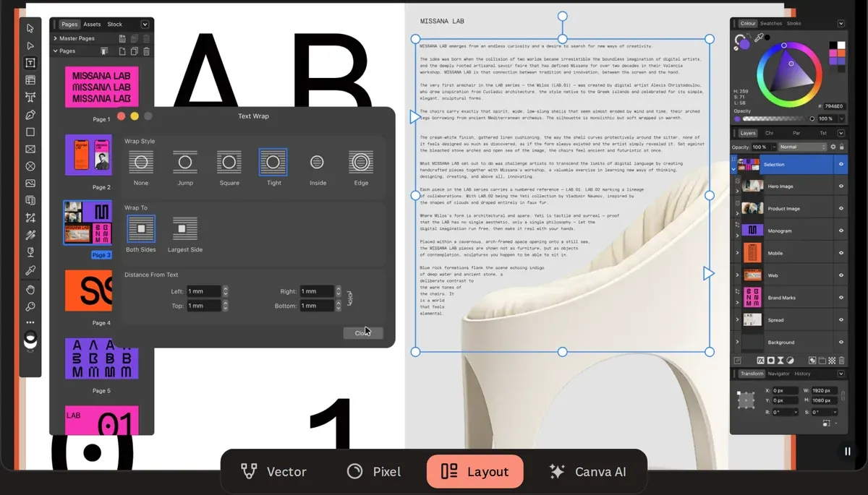Image resolution: width=868 pixels, height=495 pixels.
Task: Hide the Monogram layer
Action: (841, 231)
